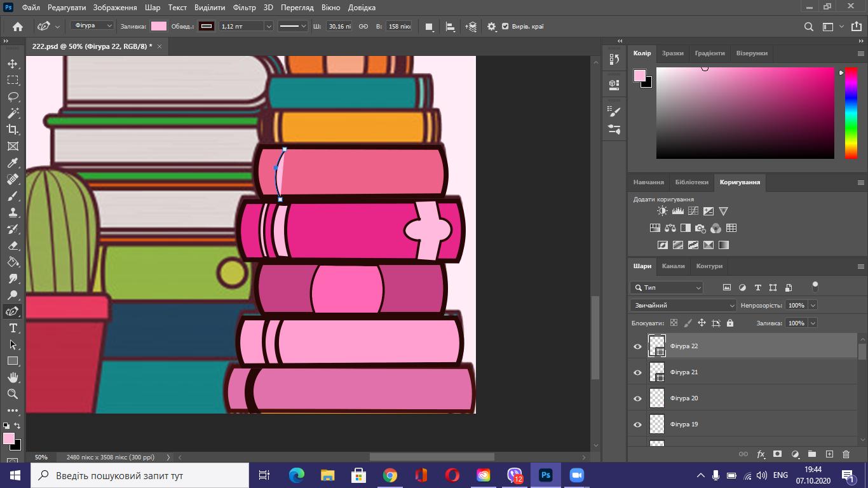Toggle the Вирів. краї checkbox
The image size is (868, 488).
click(x=505, y=27)
